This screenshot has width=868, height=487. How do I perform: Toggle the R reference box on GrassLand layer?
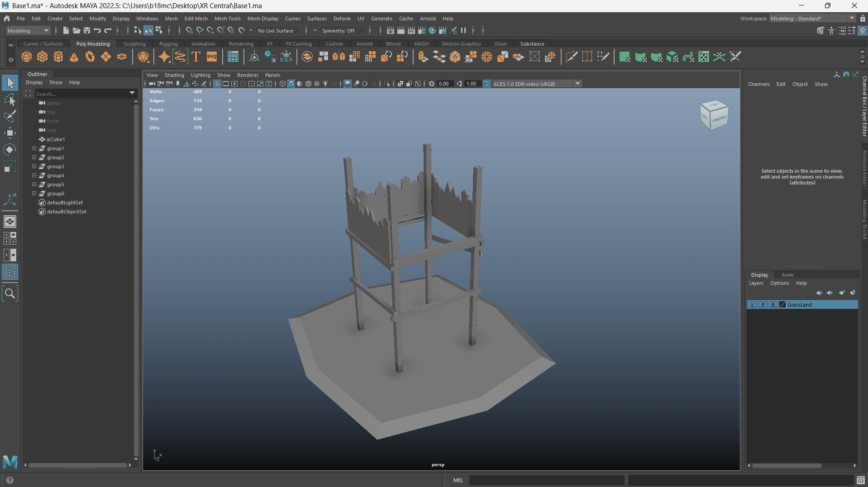[x=773, y=305]
